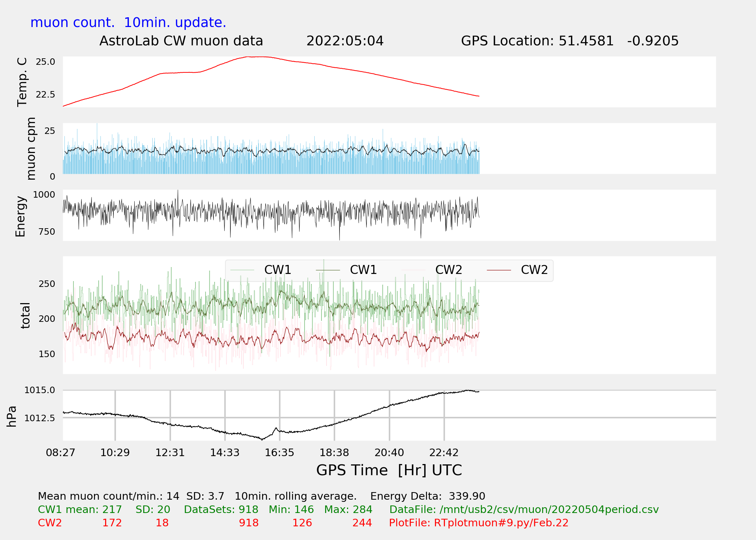Click the '22.5' temperature tick label

tap(45, 95)
